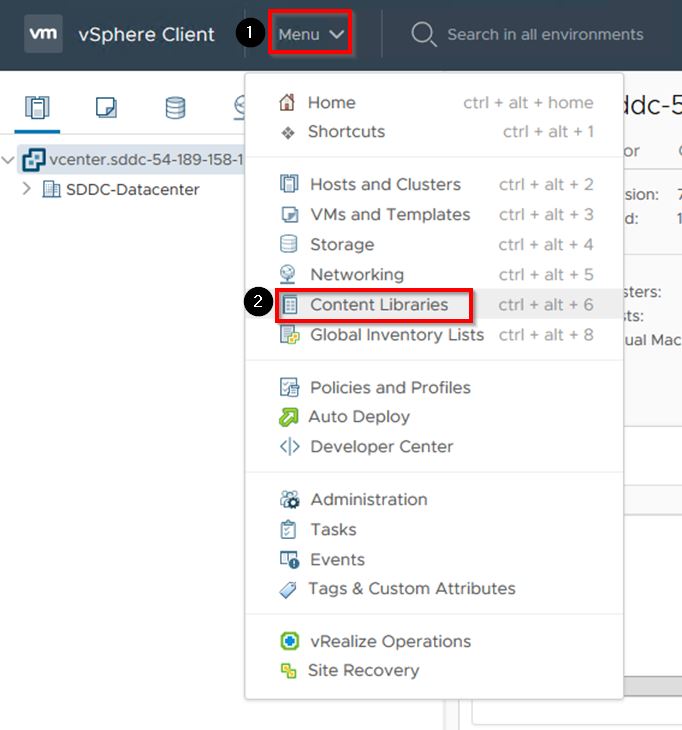Open the Menu dropdown in header
The image size is (682, 730).
(311, 34)
